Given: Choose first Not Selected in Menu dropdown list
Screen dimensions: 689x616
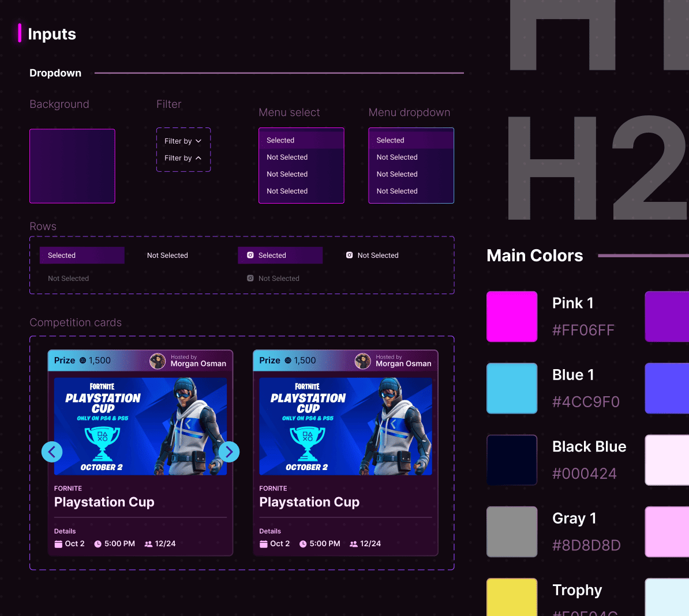Looking at the screenshot, I should coord(411,157).
